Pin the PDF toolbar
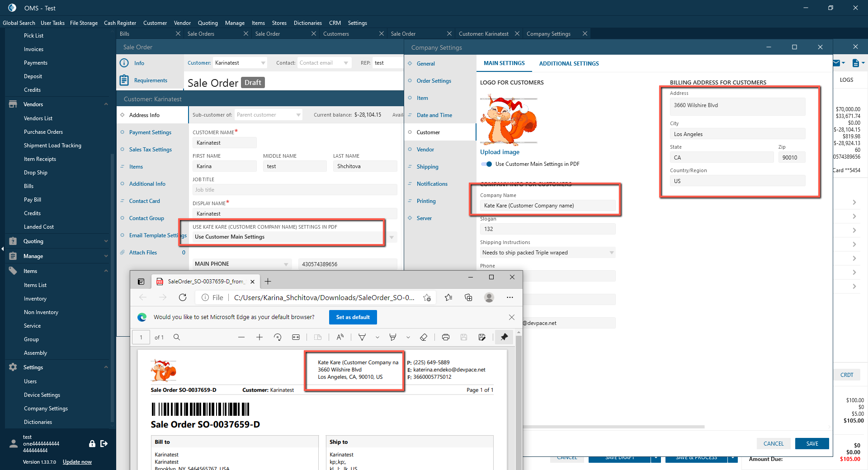 [504, 337]
